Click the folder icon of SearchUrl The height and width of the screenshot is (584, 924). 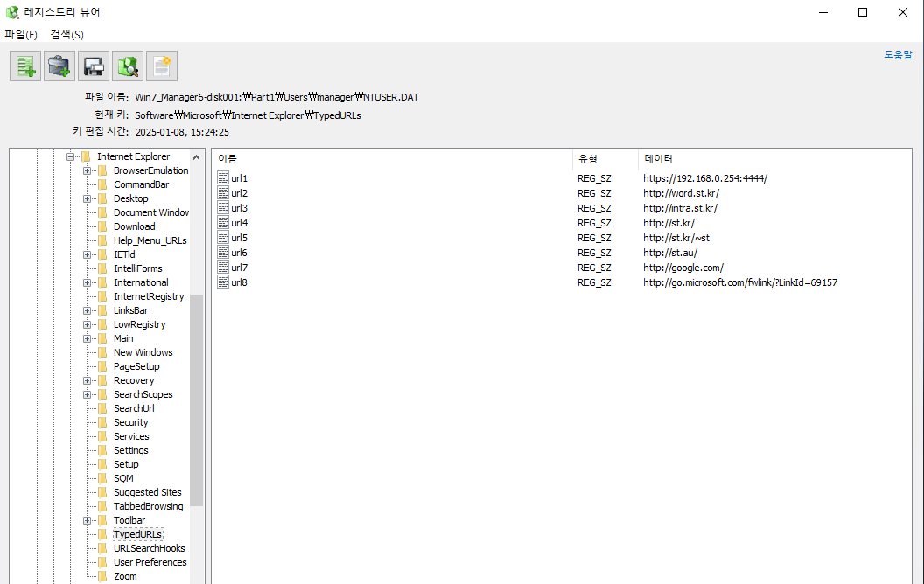102,408
